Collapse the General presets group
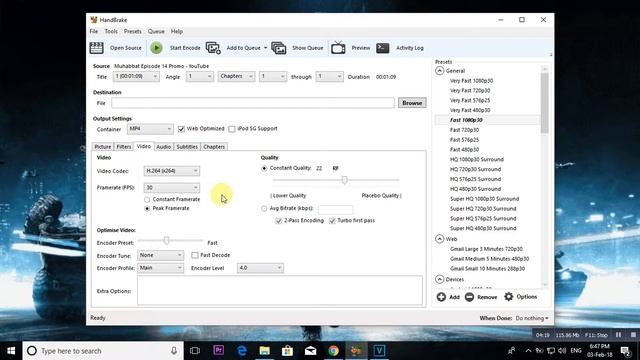The image size is (640, 360). (440, 71)
